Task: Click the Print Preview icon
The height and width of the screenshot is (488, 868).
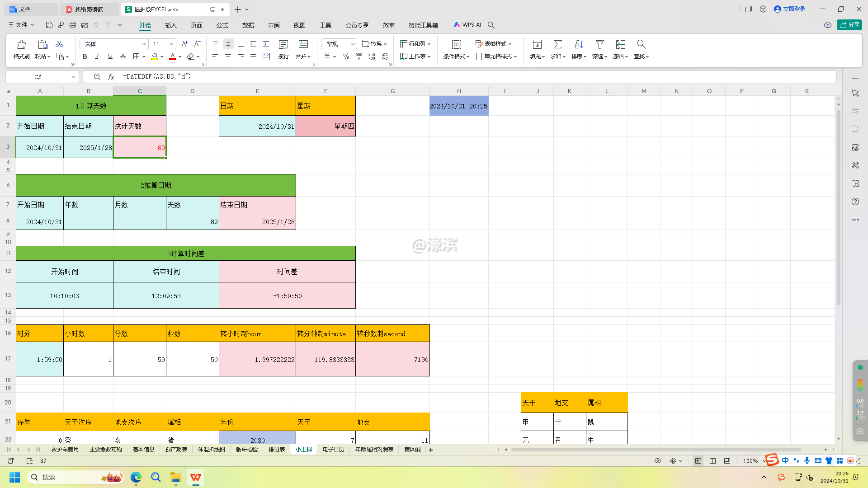Action: [x=85, y=25]
